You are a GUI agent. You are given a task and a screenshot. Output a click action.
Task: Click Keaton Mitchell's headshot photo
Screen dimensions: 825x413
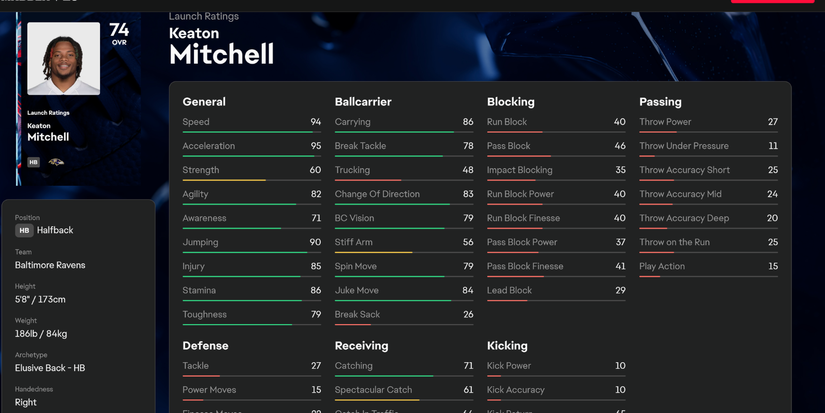click(x=63, y=58)
